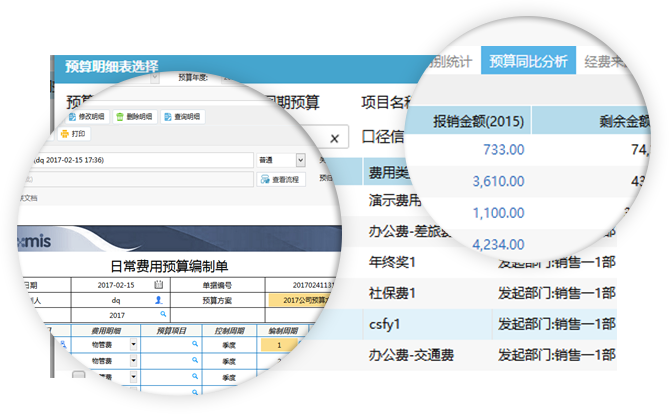
Task: Click the 733.00 reimbursement amount link
Action: click(x=503, y=150)
